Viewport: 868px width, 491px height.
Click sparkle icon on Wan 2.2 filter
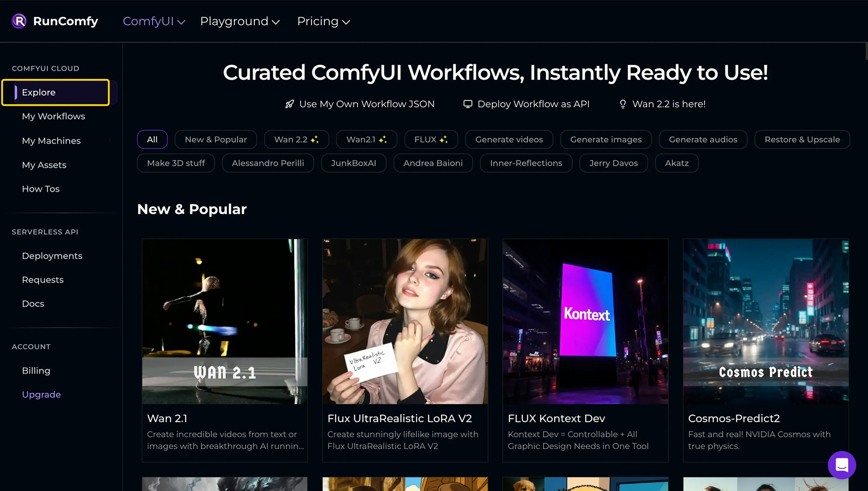click(314, 139)
